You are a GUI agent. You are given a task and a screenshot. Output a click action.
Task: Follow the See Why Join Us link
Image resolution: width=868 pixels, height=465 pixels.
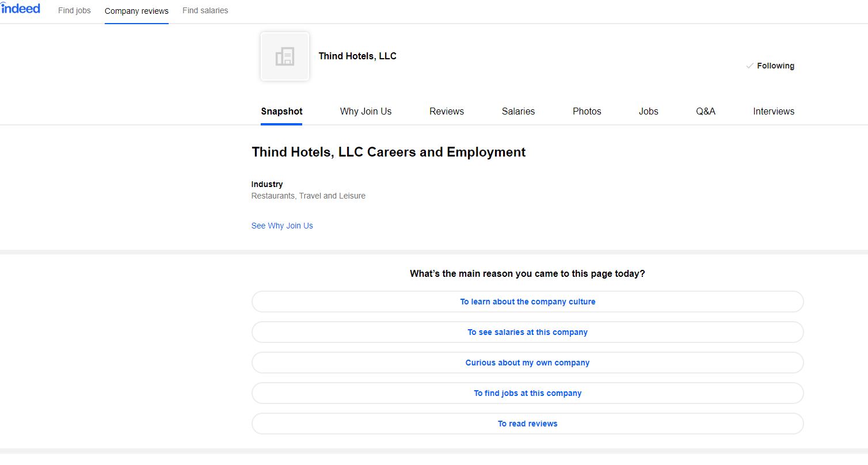coord(282,226)
